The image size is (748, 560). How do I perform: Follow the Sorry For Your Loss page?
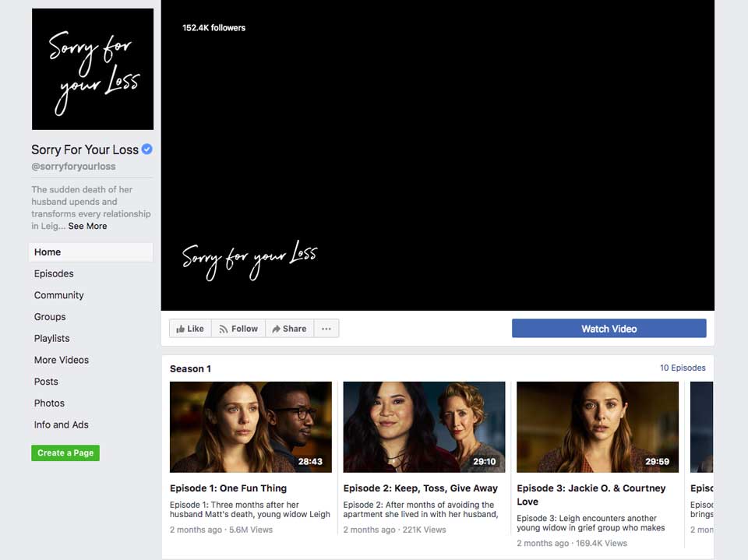[x=238, y=329]
